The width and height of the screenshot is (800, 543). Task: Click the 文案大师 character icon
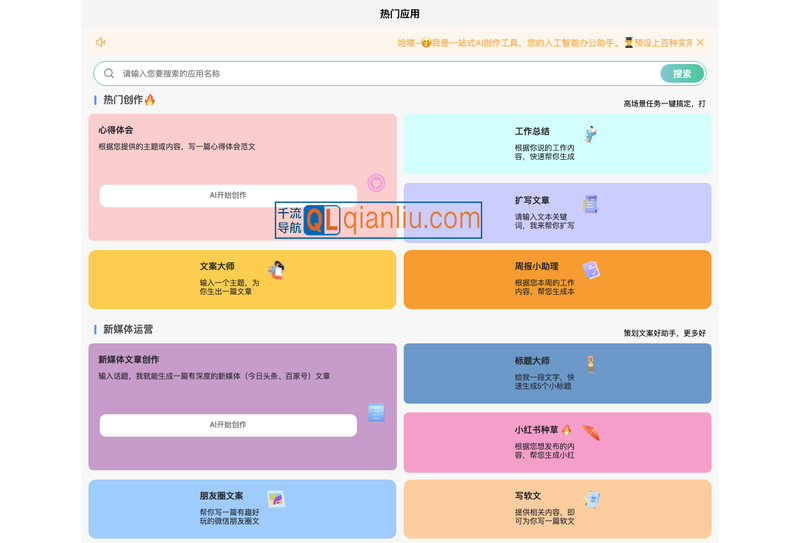coord(276,270)
